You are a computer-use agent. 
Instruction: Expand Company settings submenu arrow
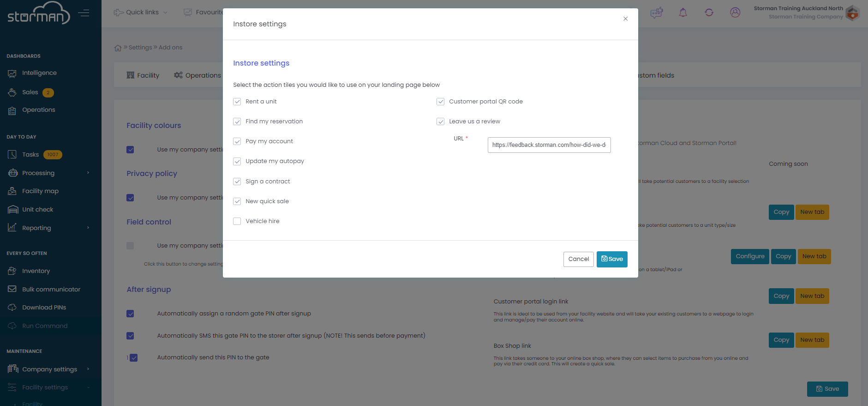click(88, 369)
